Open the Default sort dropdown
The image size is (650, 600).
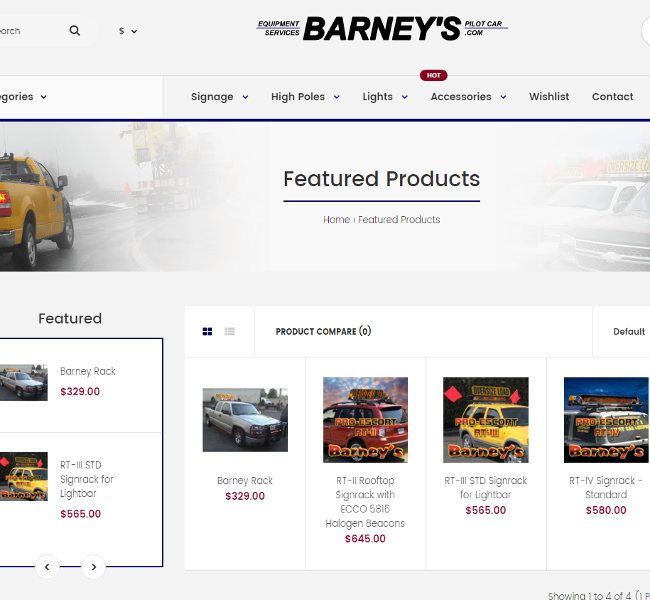point(628,332)
